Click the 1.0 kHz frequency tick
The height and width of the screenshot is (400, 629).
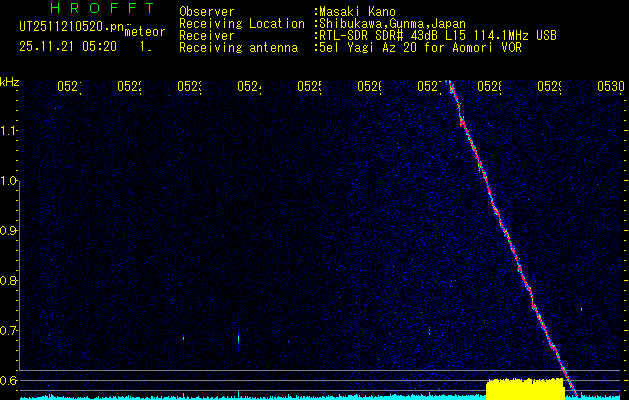coord(9,181)
